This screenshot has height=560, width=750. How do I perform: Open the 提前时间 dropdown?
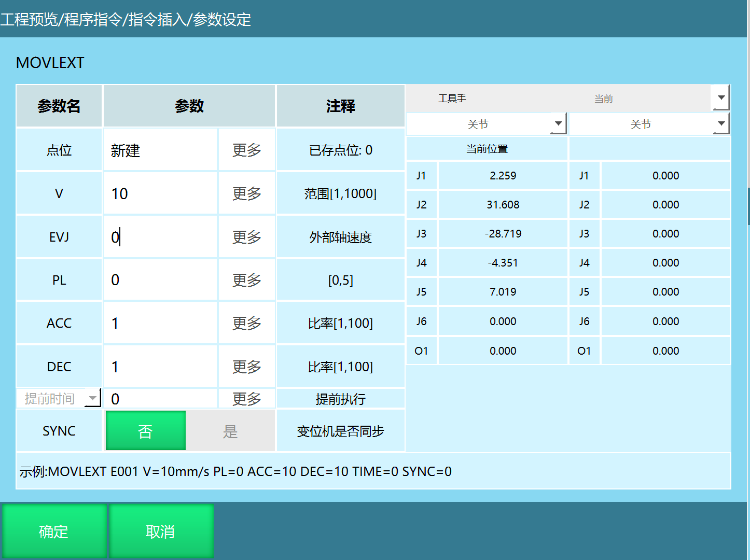[x=92, y=398]
